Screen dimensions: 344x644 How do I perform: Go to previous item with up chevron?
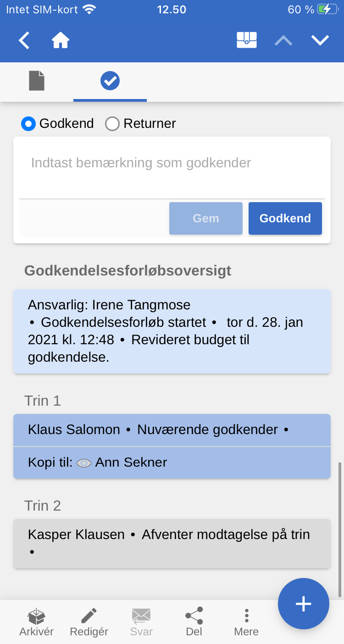point(283,41)
